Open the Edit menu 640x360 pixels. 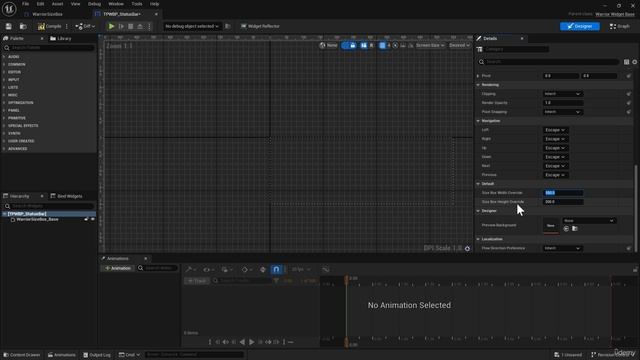point(40,4)
